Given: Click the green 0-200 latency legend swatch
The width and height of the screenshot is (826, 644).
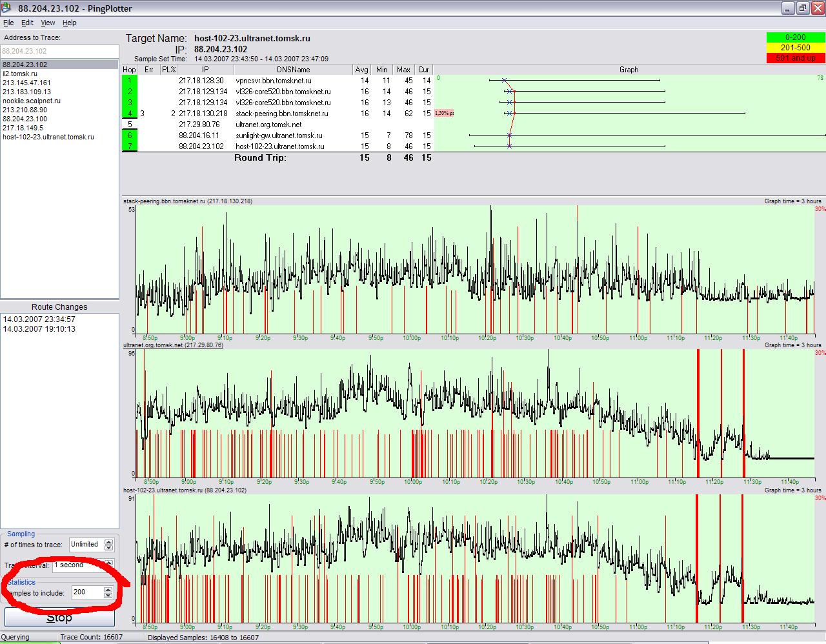Looking at the screenshot, I should click(795, 37).
